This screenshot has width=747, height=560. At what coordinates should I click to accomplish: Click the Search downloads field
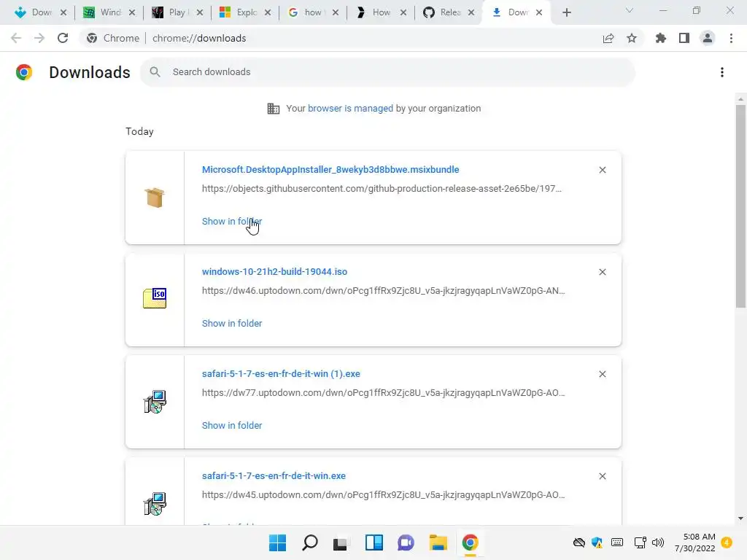(388, 72)
